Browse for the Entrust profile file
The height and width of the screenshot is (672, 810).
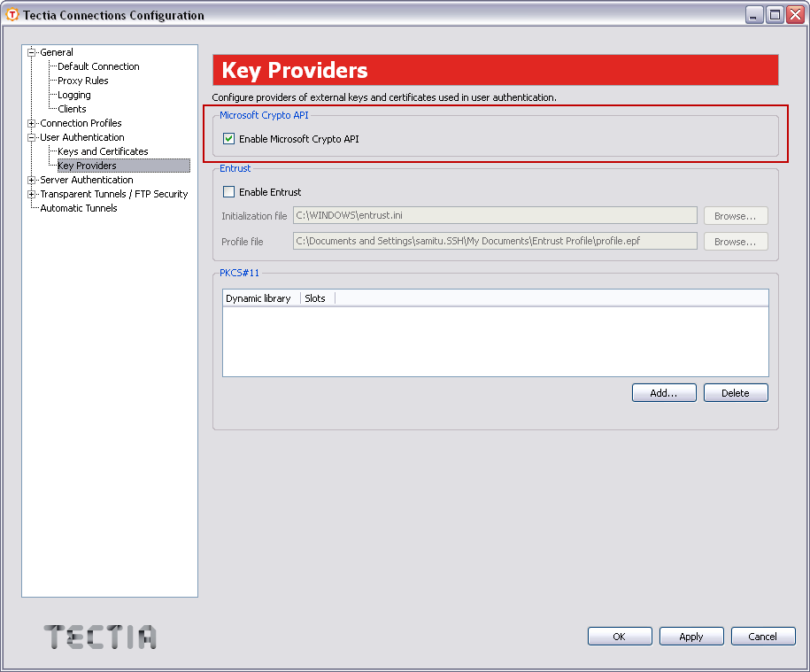(x=735, y=240)
